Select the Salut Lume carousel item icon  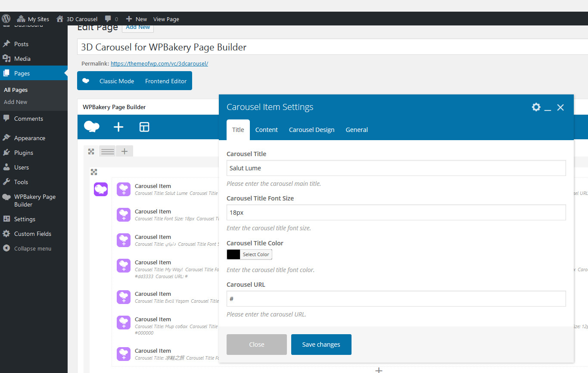point(124,189)
